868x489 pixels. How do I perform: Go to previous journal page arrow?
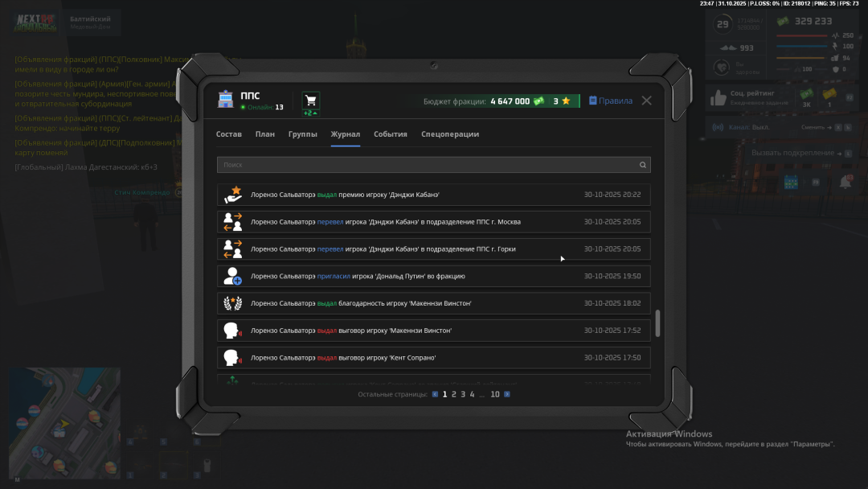(x=435, y=395)
